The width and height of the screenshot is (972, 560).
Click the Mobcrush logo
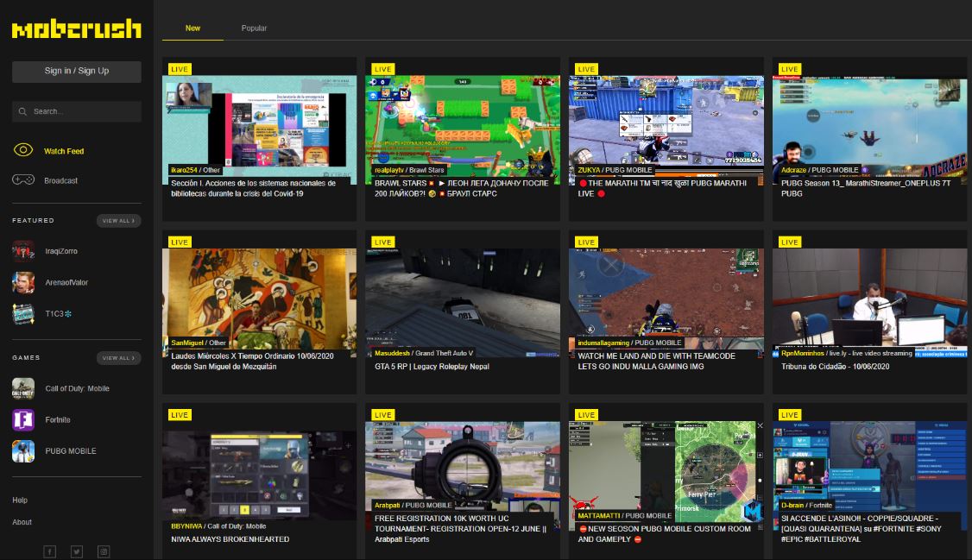pyautogui.click(x=76, y=28)
